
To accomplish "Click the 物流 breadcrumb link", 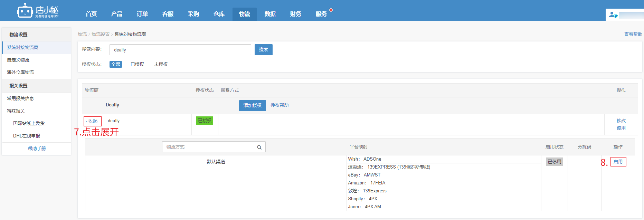I will (x=82, y=34).
